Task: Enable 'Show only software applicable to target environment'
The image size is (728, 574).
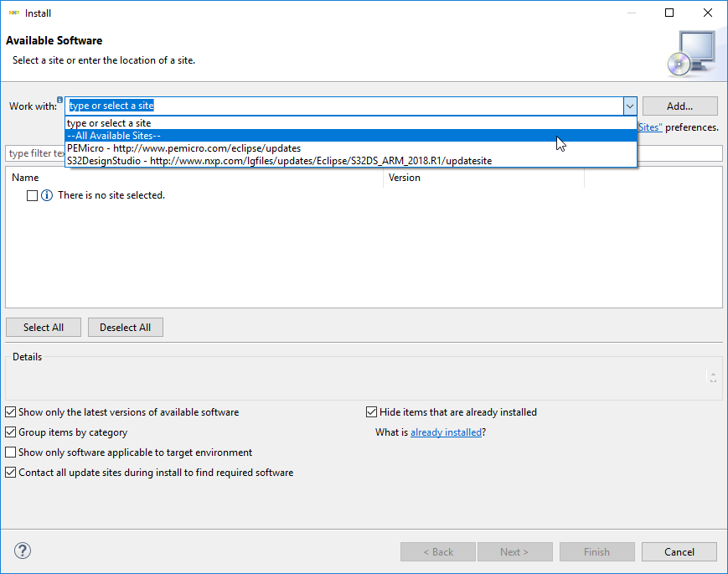Action: click(x=10, y=452)
